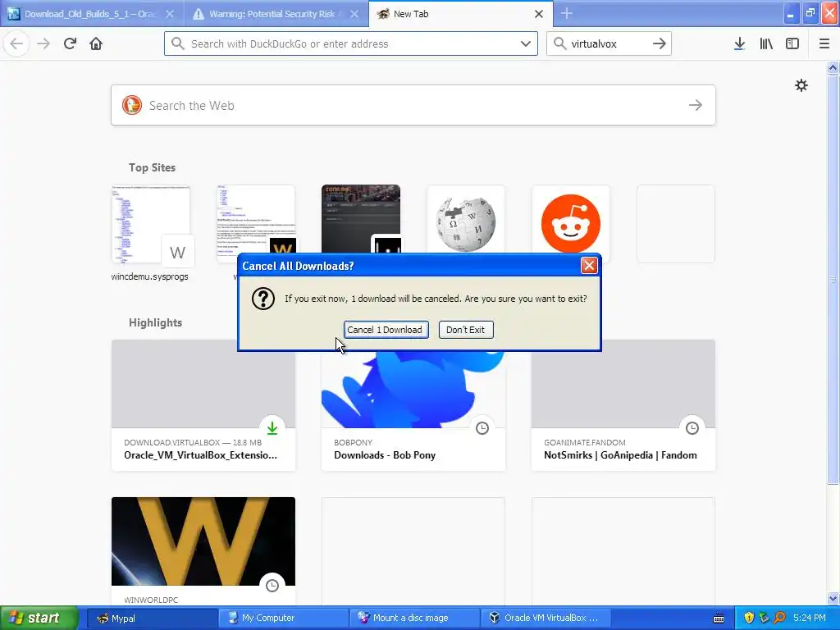Screen dimensions: 840x630
Task: Click the Top Sites heading
Action: pos(152,167)
